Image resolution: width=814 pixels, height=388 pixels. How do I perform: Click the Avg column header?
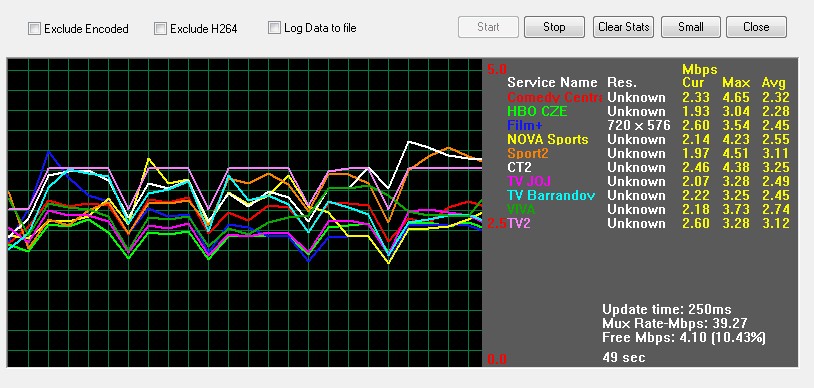point(774,83)
